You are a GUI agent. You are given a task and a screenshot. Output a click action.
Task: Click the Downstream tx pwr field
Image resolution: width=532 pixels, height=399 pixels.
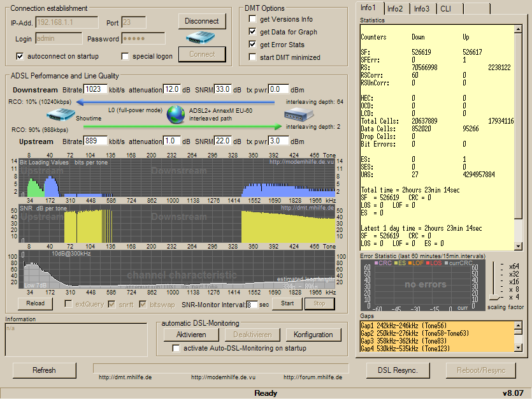278,89
